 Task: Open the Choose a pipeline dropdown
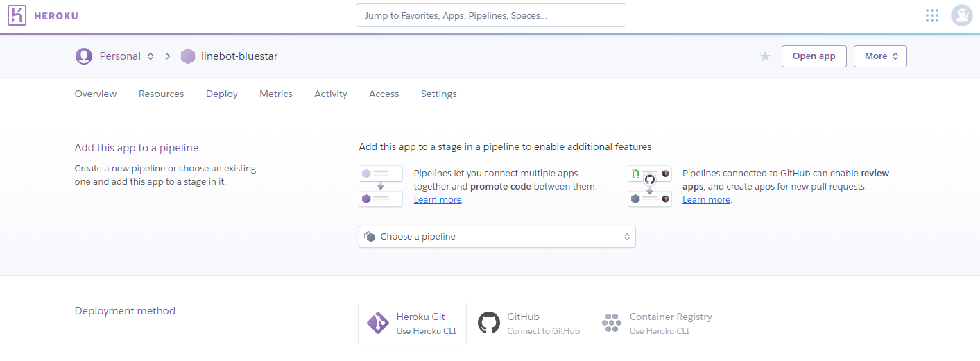[x=497, y=237]
